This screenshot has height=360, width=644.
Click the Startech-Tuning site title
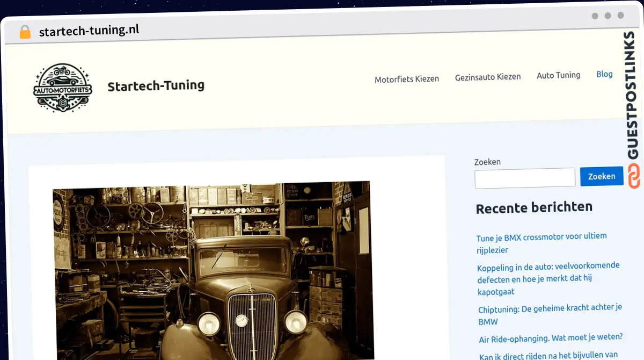pos(156,85)
